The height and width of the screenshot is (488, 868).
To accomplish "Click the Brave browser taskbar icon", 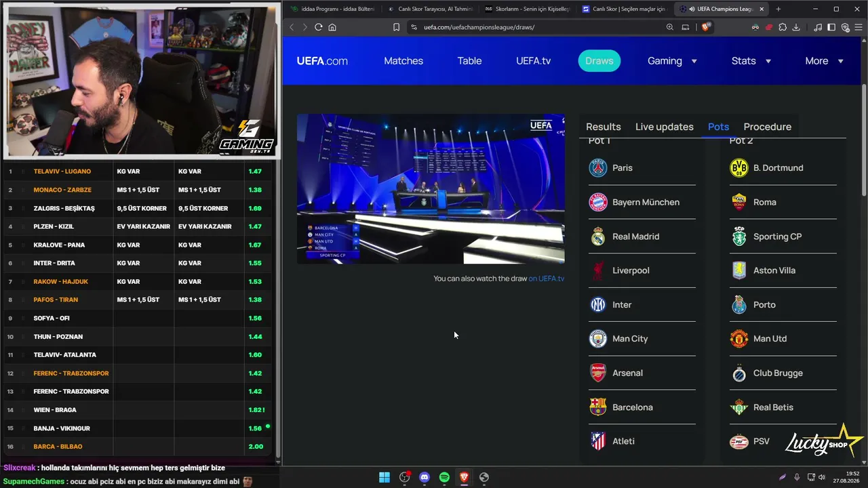I will pyautogui.click(x=464, y=477).
